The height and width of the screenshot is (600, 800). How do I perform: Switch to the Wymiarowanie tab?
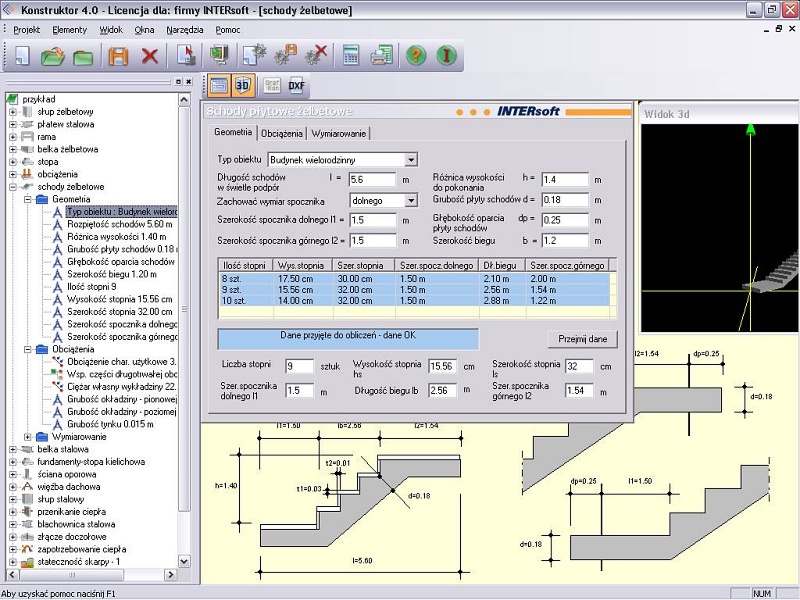[339, 134]
